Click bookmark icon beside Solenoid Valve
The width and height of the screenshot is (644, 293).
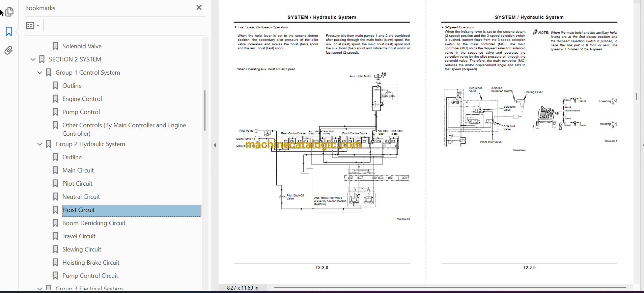click(55, 46)
